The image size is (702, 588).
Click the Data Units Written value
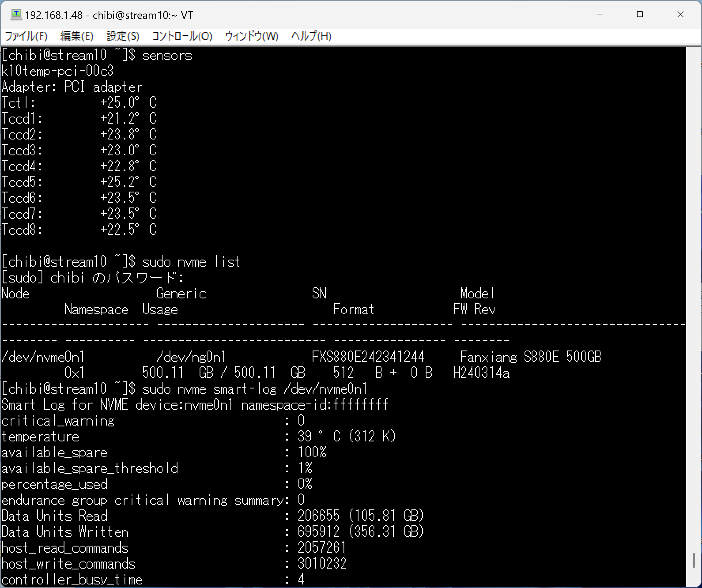[360, 531]
